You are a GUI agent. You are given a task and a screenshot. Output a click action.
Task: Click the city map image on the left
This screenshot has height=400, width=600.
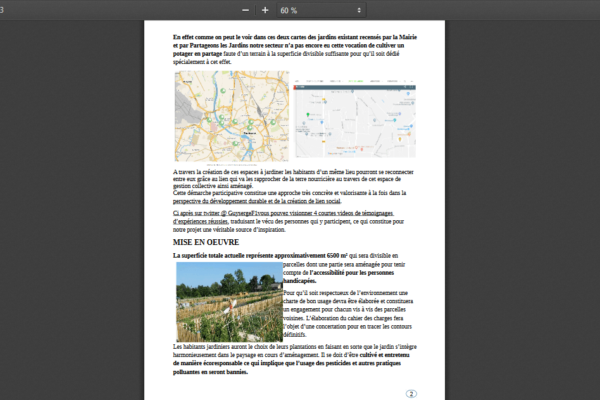coord(231,115)
